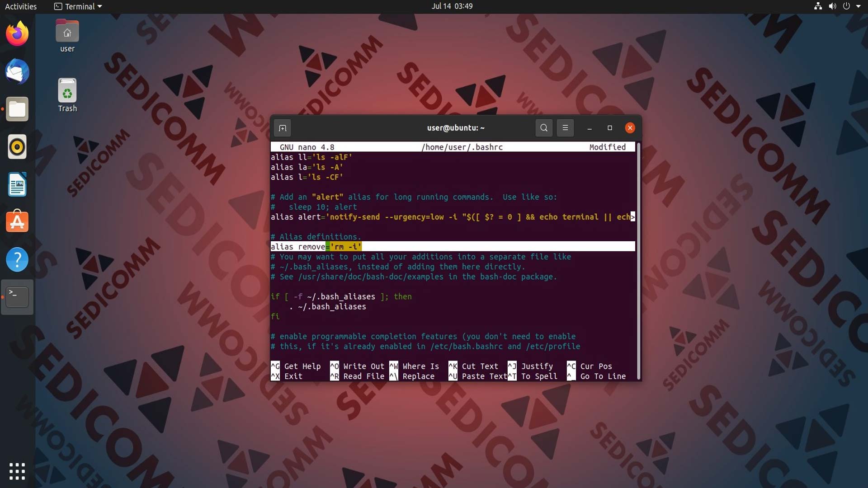
Task: Open the Help icon in dock
Action: tap(17, 259)
